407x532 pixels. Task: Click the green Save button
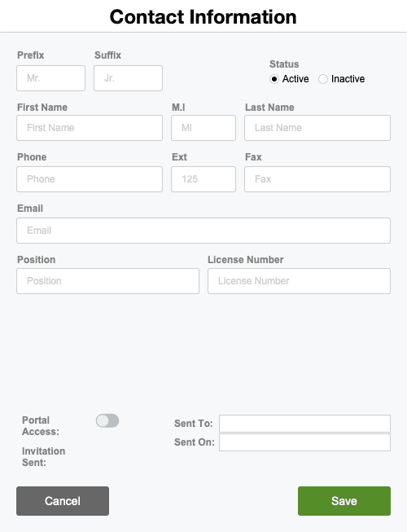[344, 501]
